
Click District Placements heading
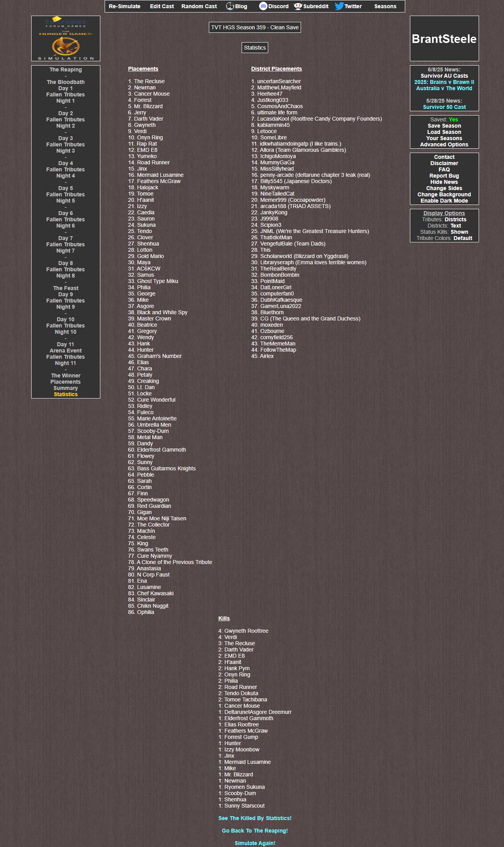[x=276, y=69]
